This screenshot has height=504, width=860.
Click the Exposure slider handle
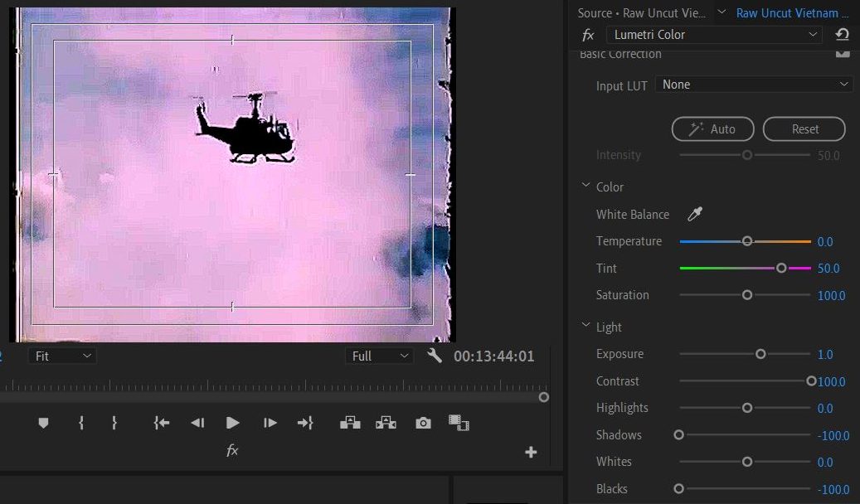(760, 354)
